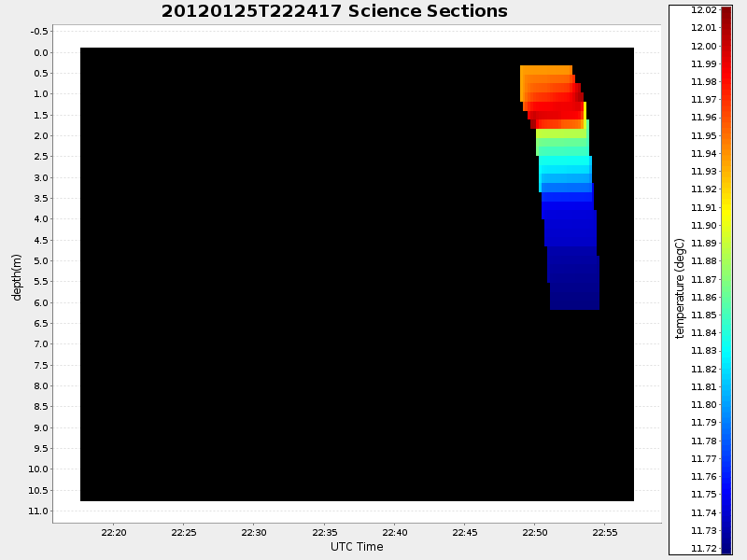Click the 22:50 tick label on time axis

534,532
